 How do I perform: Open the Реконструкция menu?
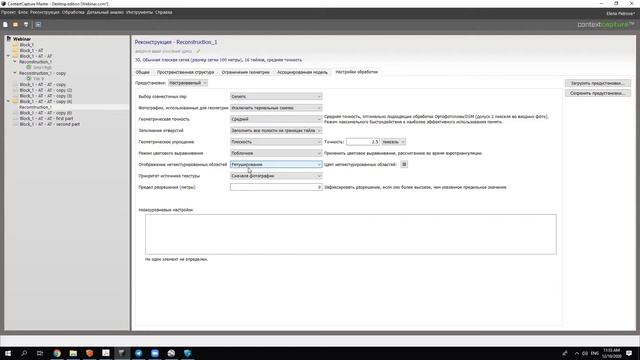[45, 12]
